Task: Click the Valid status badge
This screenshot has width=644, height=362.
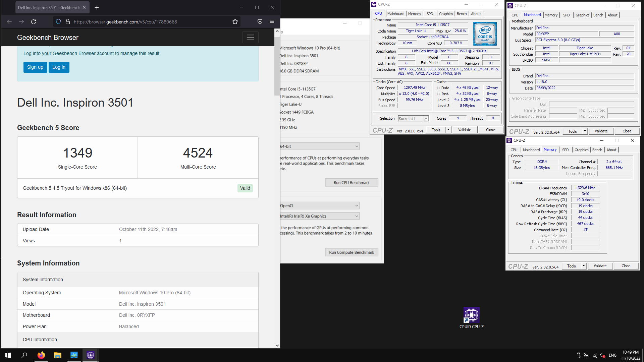Action: [x=245, y=188]
